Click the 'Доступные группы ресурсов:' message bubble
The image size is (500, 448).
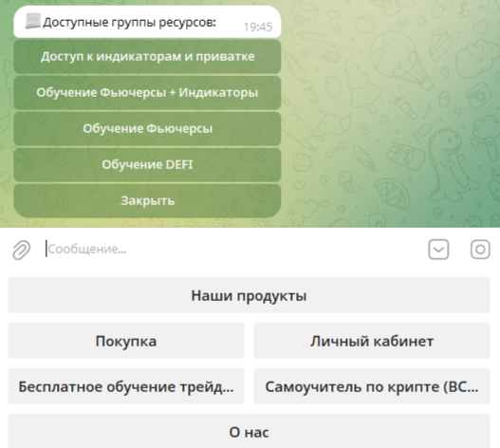tap(147, 22)
